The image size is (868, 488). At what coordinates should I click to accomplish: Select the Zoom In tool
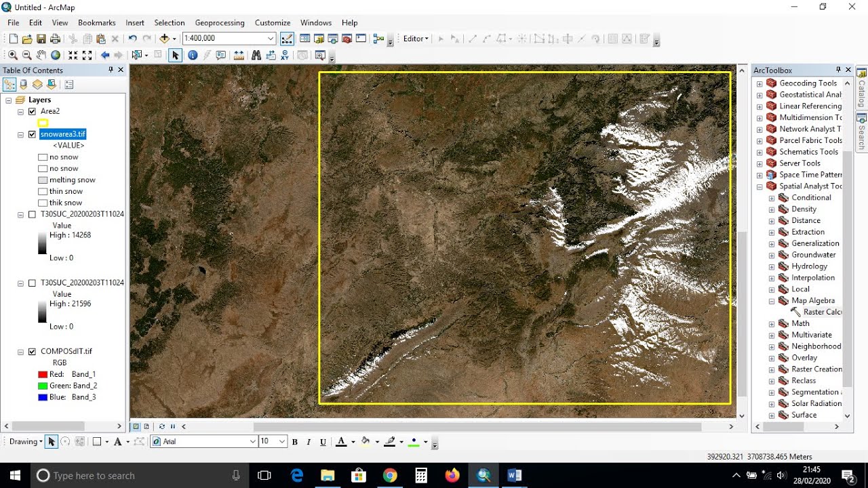coord(13,56)
